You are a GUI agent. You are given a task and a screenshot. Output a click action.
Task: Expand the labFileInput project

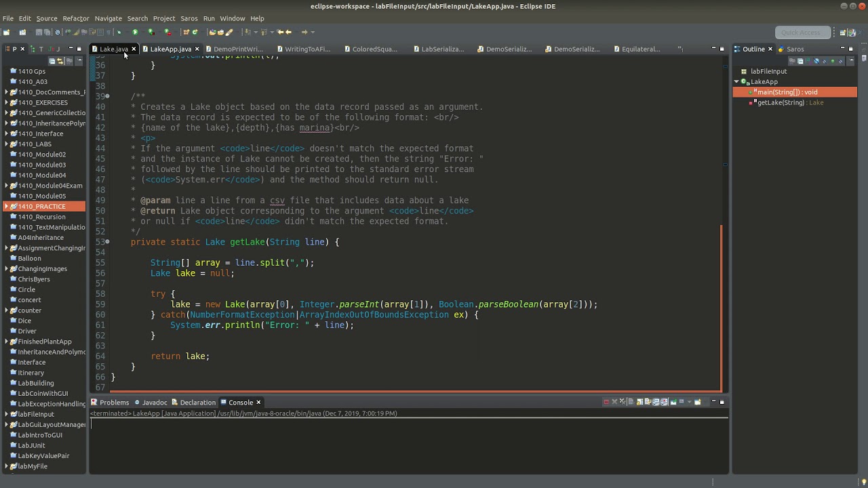(x=7, y=414)
